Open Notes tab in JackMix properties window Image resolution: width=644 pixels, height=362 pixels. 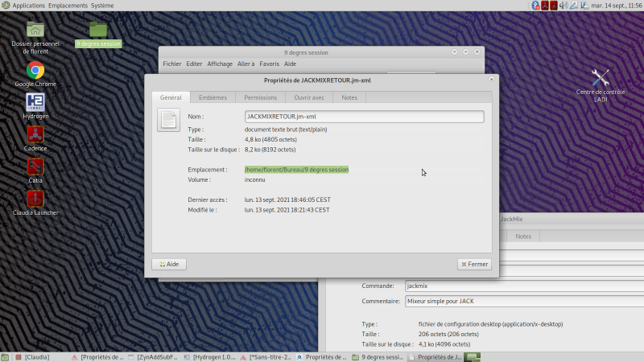522,237
